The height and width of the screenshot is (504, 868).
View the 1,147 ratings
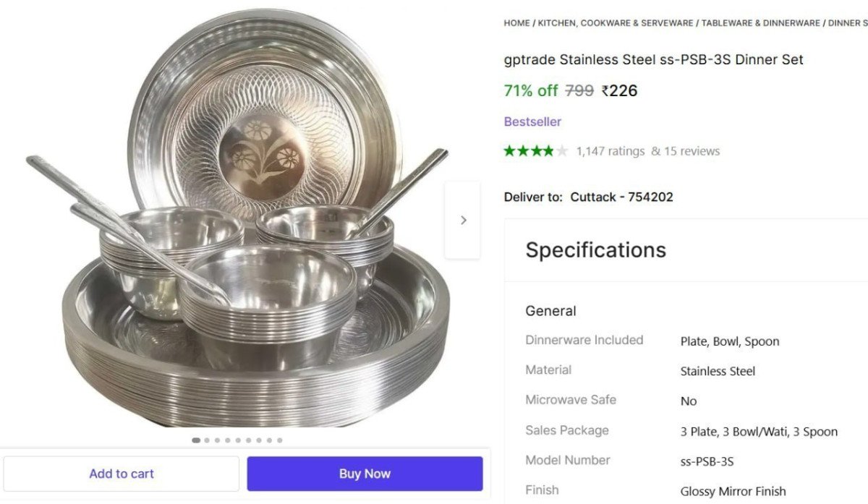pyautogui.click(x=610, y=151)
